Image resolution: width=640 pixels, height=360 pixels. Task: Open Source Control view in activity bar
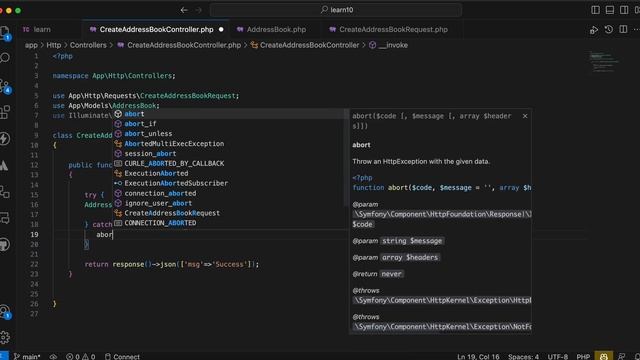point(5,85)
